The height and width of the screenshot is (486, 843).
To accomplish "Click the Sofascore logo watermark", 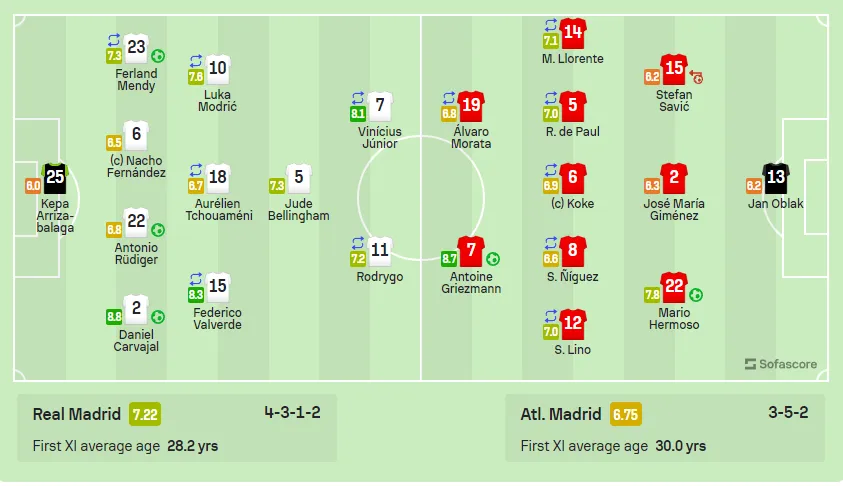I will click(781, 364).
